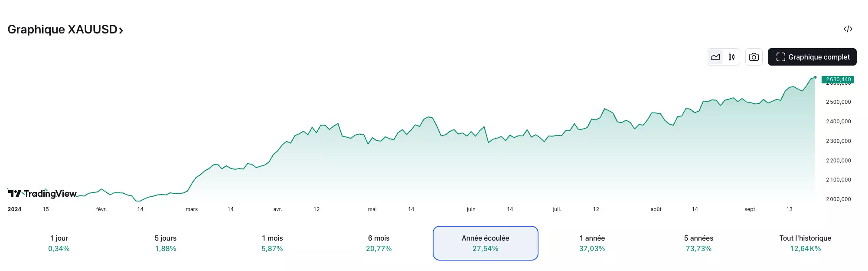Open Graphique complet full chart
This screenshot has height=271, width=868.
click(812, 57)
